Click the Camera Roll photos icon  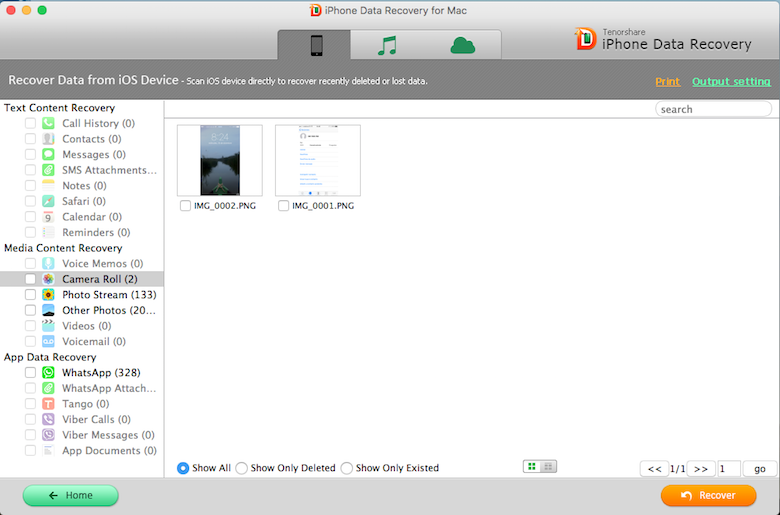(x=48, y=279)
